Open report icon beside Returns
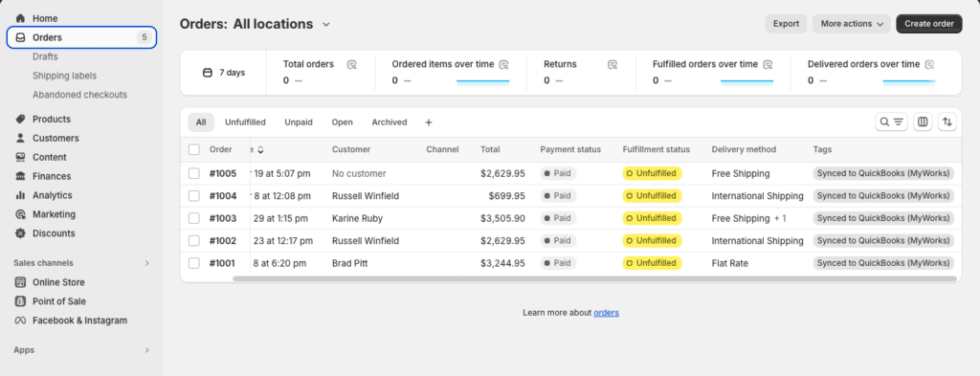 coord(612,64)
